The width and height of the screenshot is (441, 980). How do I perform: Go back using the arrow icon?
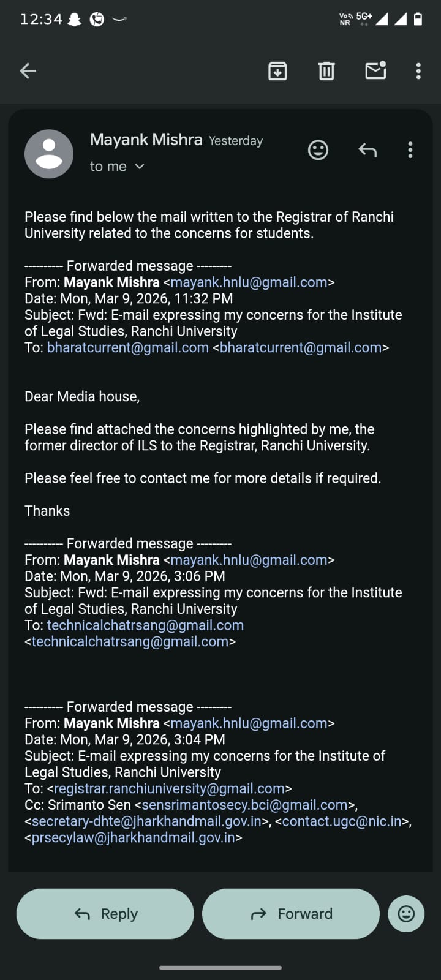tap(28, 71)
